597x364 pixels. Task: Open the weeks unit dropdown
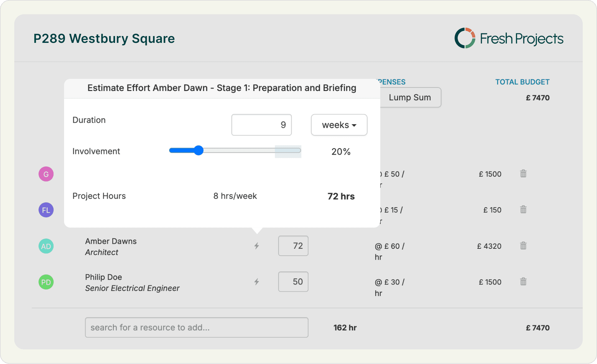point(339,125)
